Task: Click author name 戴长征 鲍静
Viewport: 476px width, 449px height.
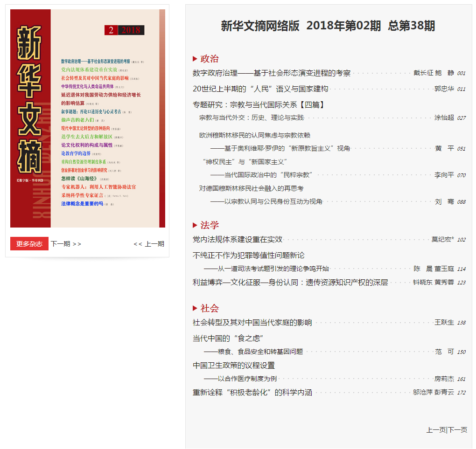Action: coord(434,73)
